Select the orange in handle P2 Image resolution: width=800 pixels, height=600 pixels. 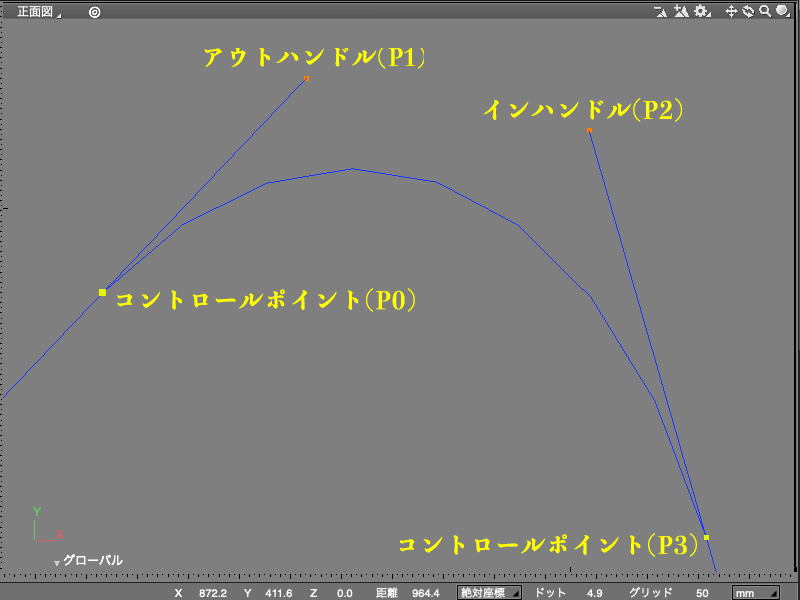tap(589, 131)
